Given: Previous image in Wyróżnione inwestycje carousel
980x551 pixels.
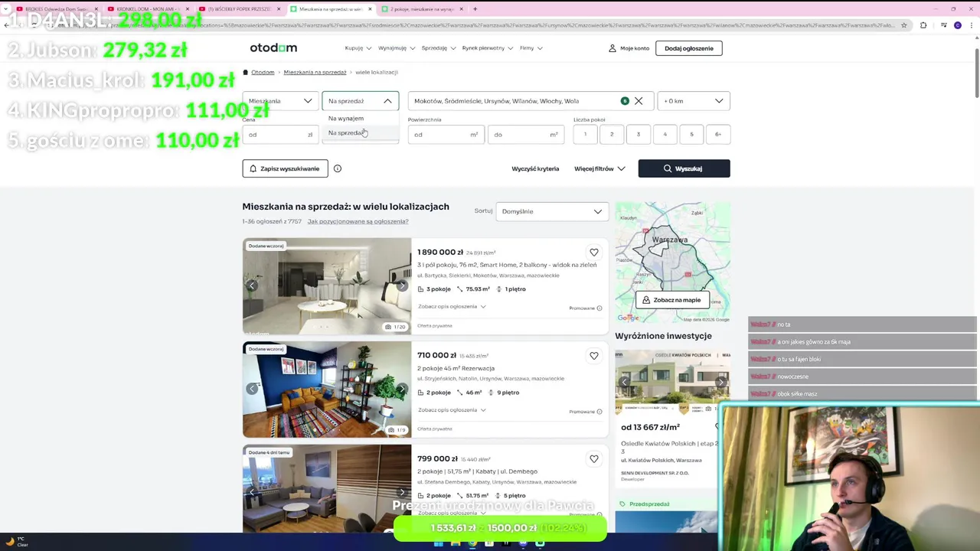Looking at the screenshot, I should [624, 382].
